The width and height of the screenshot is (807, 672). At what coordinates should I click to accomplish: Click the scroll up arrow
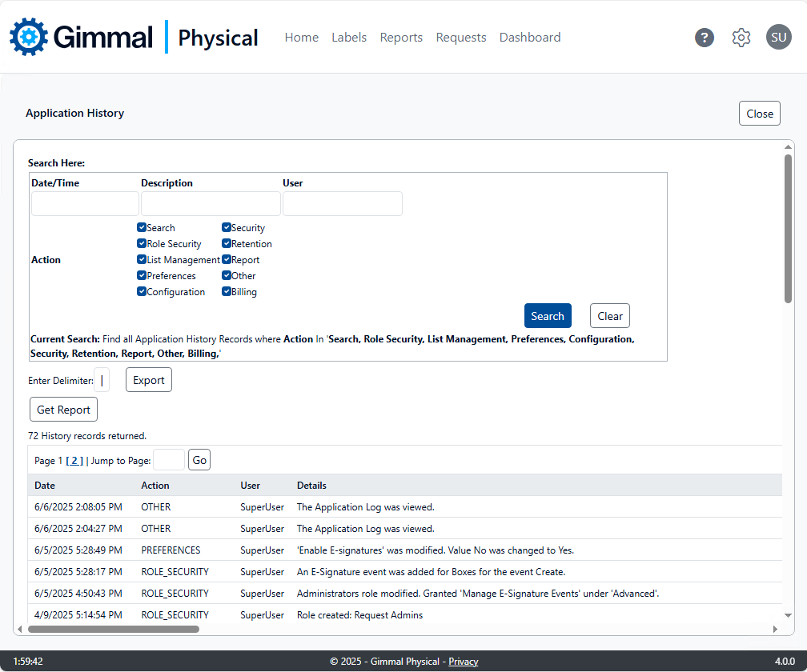click(x=788, y=147)
